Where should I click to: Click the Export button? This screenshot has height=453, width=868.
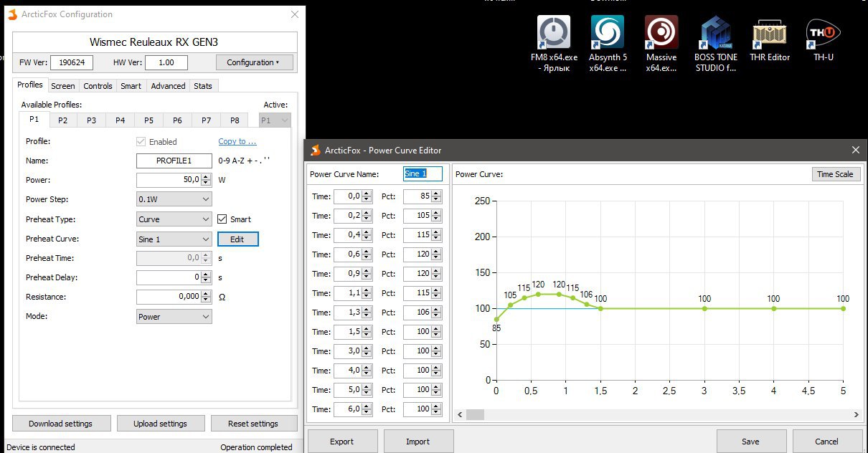point(342,442)
